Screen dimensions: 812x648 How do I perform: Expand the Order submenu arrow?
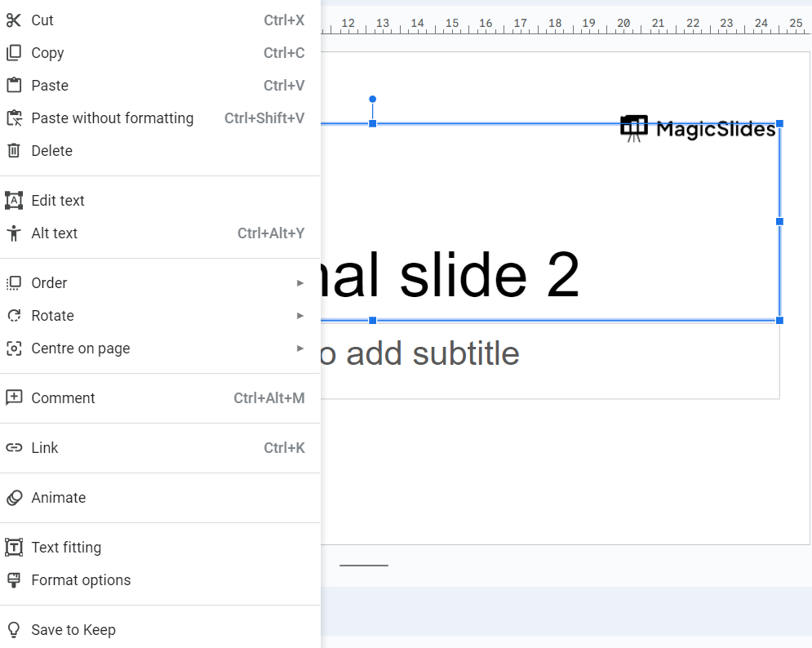[x=300, y=283]
